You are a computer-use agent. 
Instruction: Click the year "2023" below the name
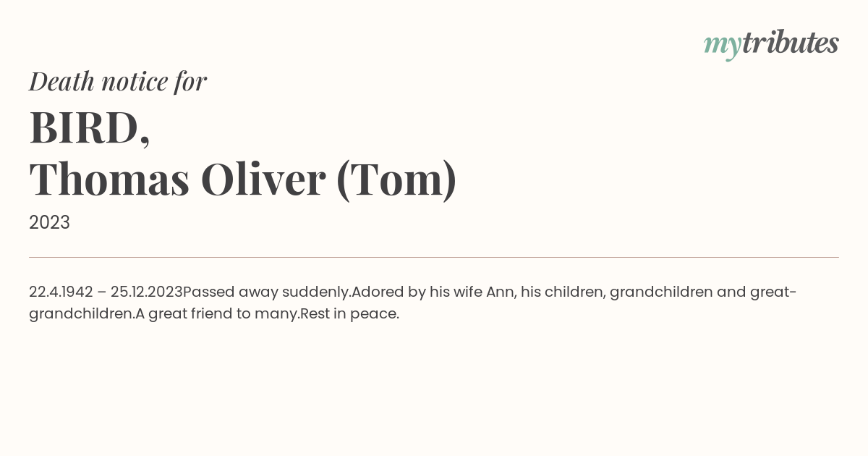point(49,222)
